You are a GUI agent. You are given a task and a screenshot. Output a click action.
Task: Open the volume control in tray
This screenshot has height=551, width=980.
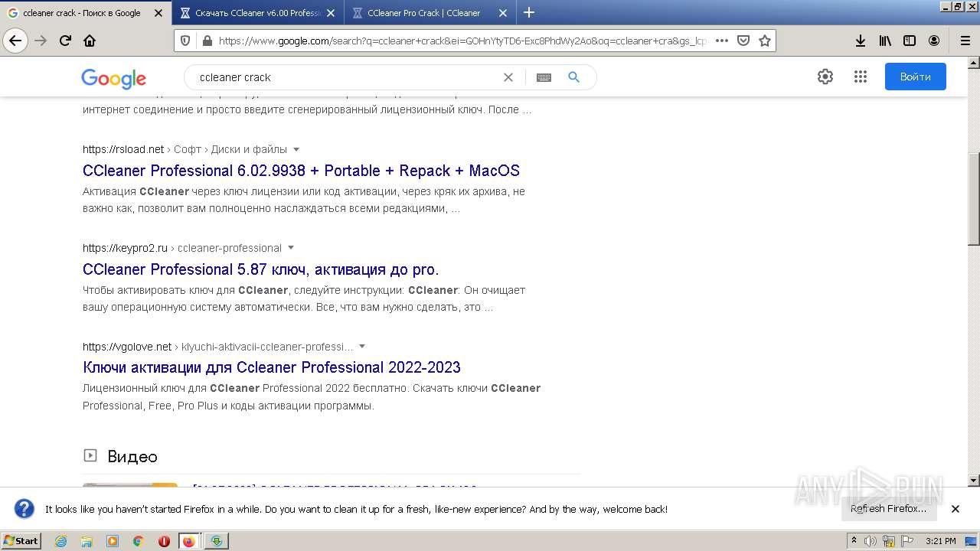[x=871, y=541]
